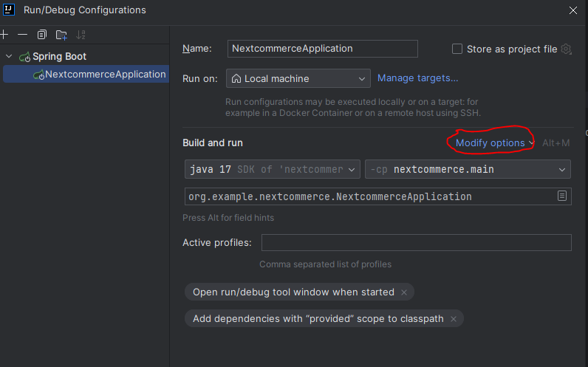
Task: Remove the 'Open run/debug tool window' option chip
Action: 404,292
